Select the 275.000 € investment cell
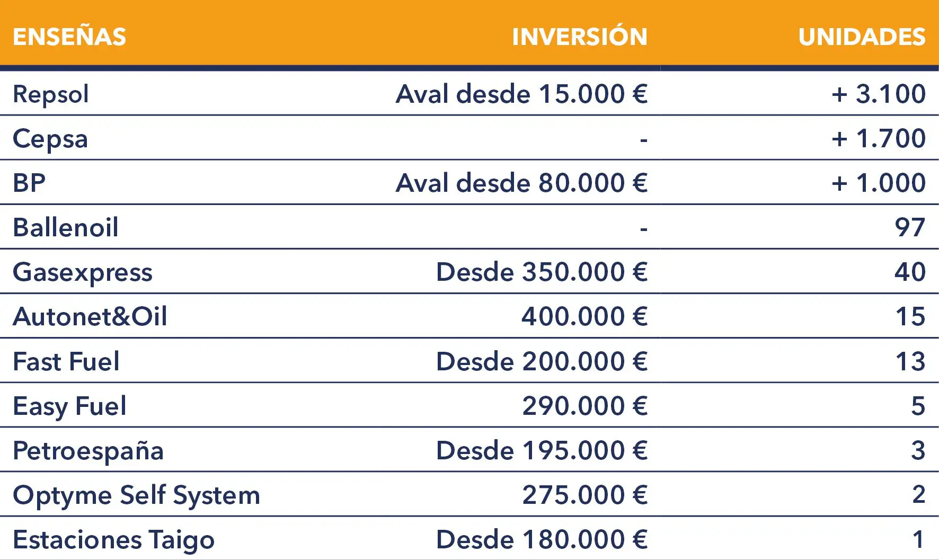 click(x=585, y=495)
